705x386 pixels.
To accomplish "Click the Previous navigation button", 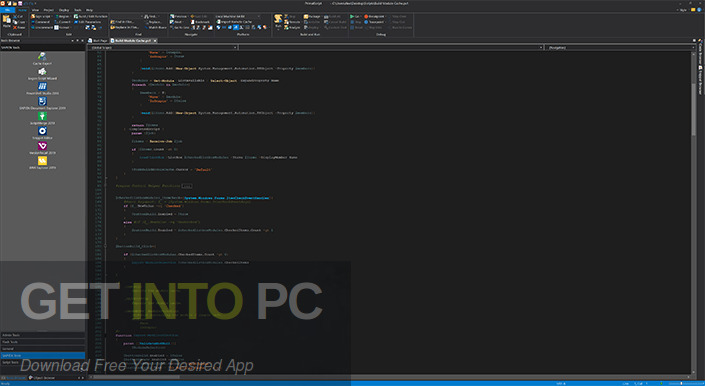I will coord(179,17).
